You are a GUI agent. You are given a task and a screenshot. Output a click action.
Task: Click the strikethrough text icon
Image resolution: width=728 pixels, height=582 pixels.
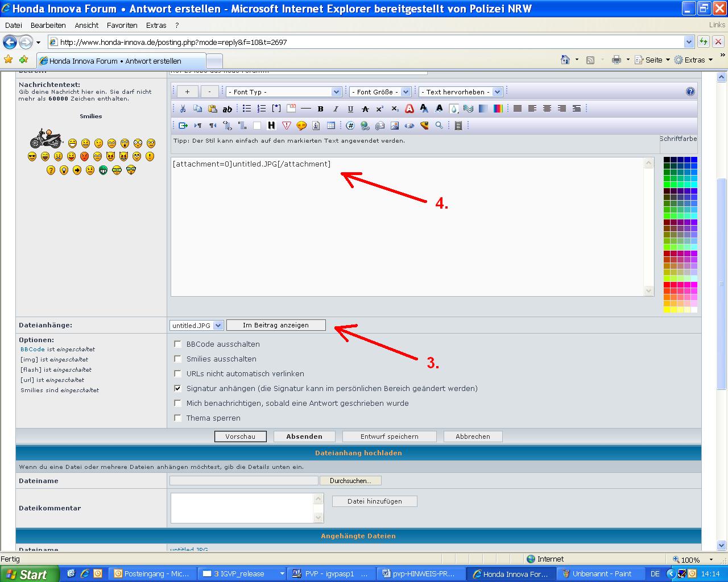coord(365,109)
